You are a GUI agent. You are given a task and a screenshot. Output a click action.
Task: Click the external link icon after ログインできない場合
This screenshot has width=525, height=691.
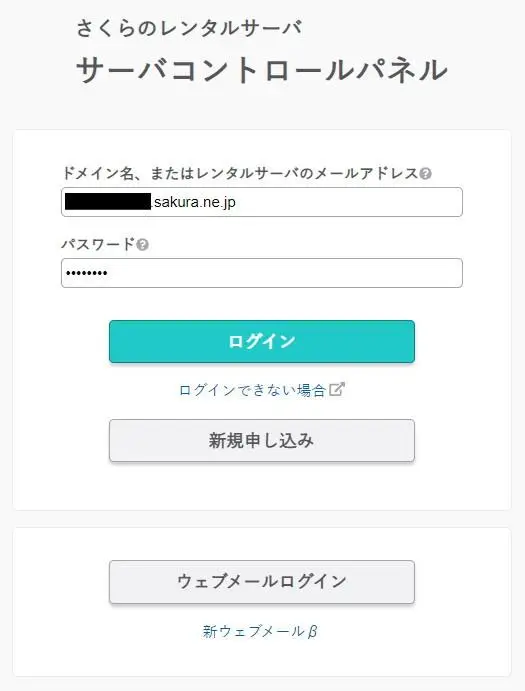[337, 390]
